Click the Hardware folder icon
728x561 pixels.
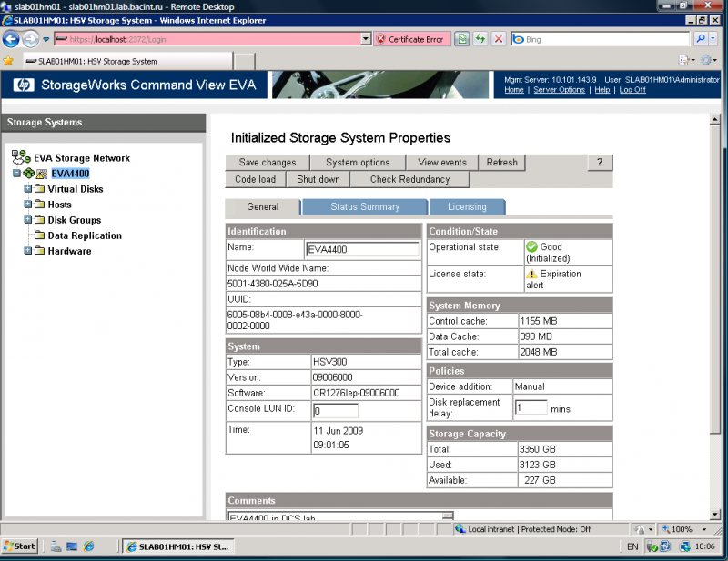point(40,251)
